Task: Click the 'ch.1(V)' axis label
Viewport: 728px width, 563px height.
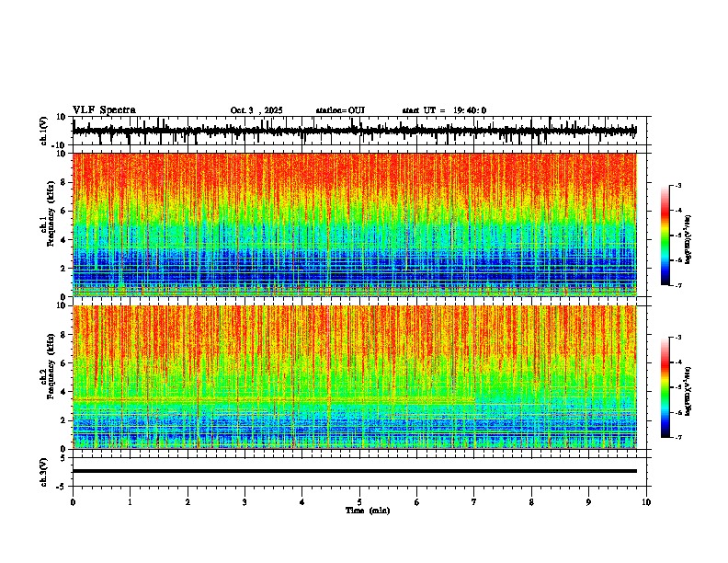Action: click(43, 132)
